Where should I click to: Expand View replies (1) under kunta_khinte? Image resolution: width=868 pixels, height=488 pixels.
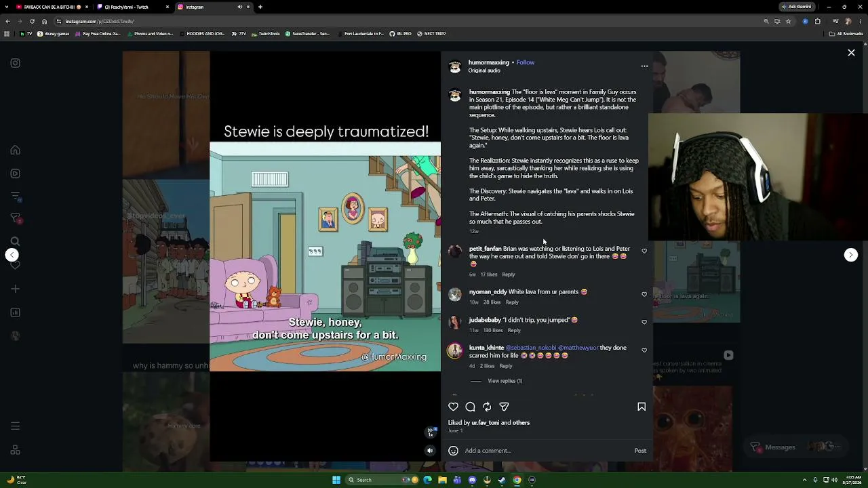[x=505, y=381]
